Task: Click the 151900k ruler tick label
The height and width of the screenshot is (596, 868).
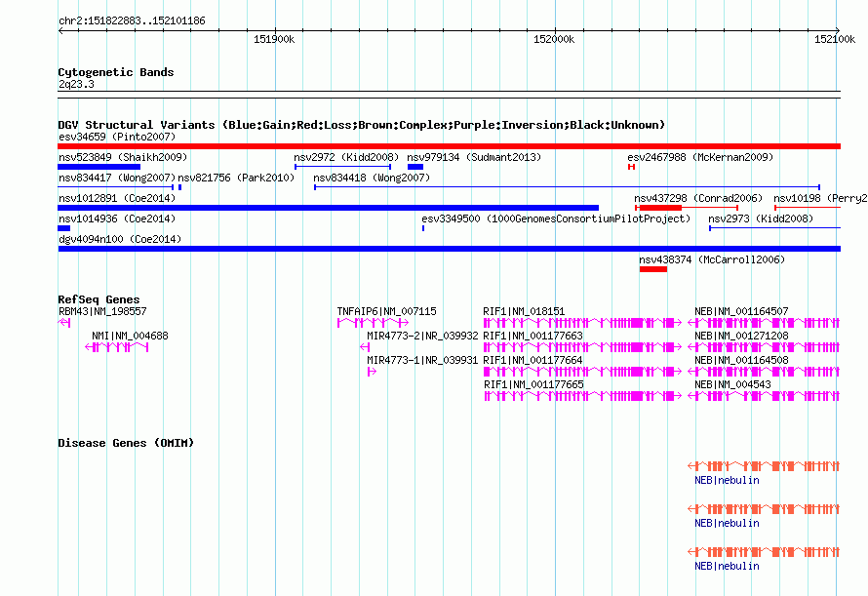Action: (274, 39)
